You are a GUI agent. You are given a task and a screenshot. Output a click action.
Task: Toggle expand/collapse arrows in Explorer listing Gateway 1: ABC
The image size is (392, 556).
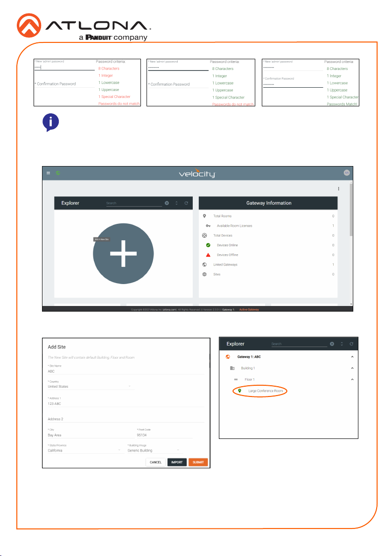[x=342, y=344]
